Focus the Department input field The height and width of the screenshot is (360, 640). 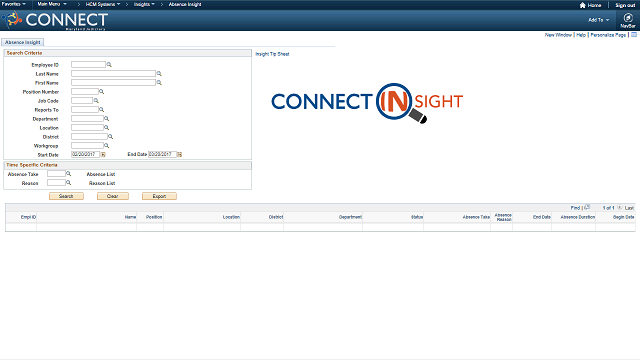[87, 118]
